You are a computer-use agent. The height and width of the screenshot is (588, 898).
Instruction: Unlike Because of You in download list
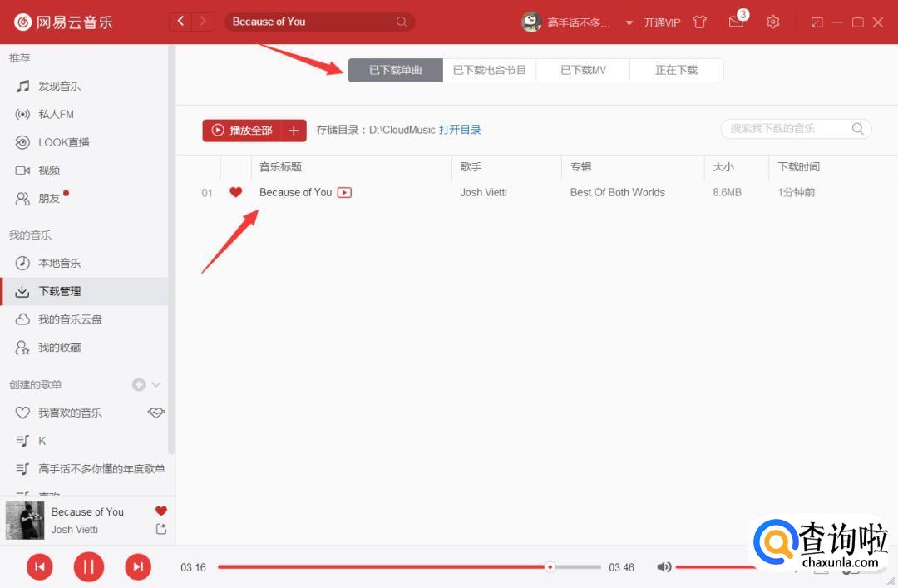[x=235, y=193]
